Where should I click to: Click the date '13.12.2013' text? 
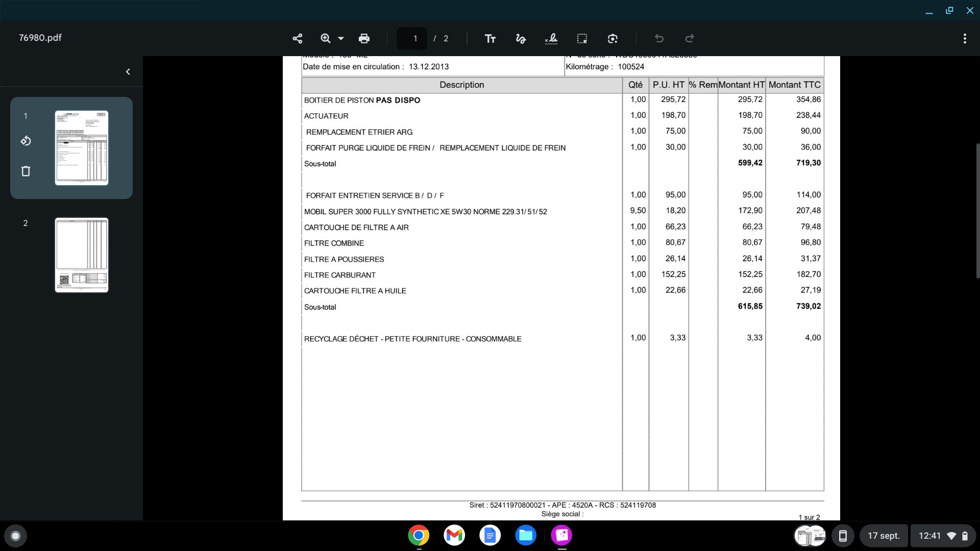(x=429, y=66)
